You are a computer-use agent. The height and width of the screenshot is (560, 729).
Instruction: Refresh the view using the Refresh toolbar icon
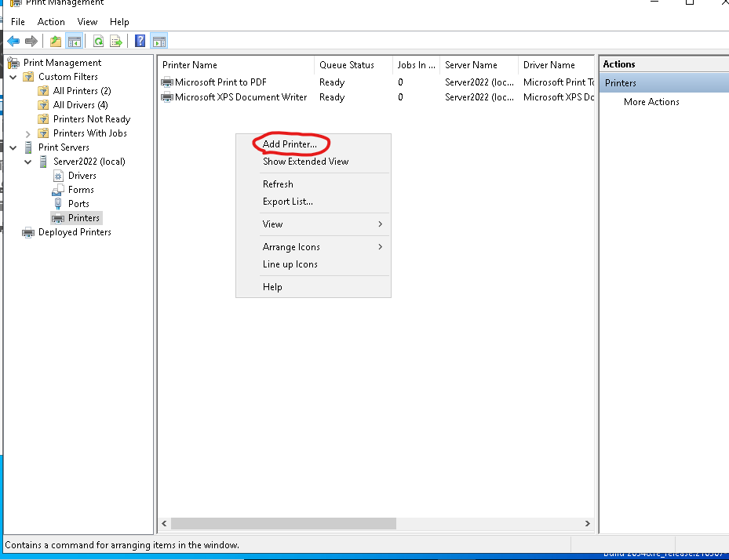point(98,41)
